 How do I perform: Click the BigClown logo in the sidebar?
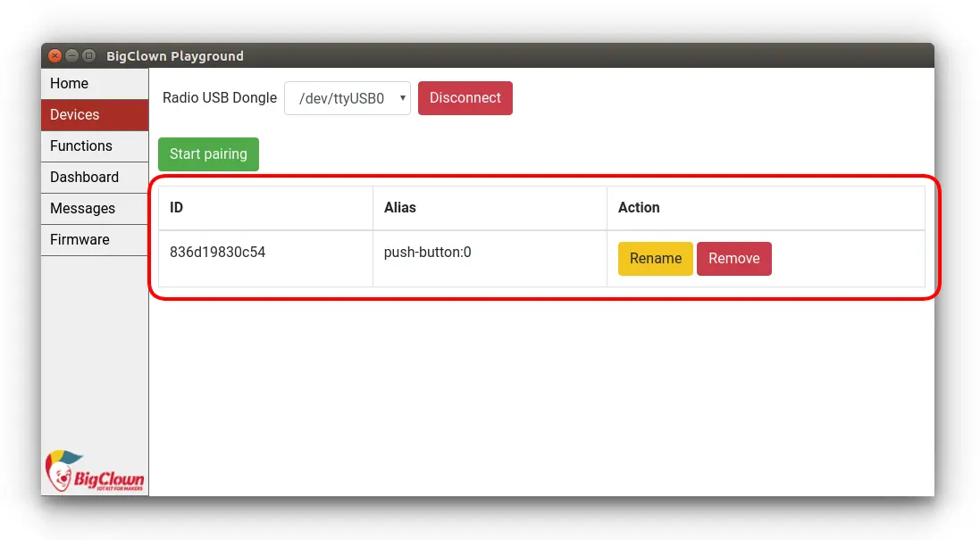click(x=95, y=471)
